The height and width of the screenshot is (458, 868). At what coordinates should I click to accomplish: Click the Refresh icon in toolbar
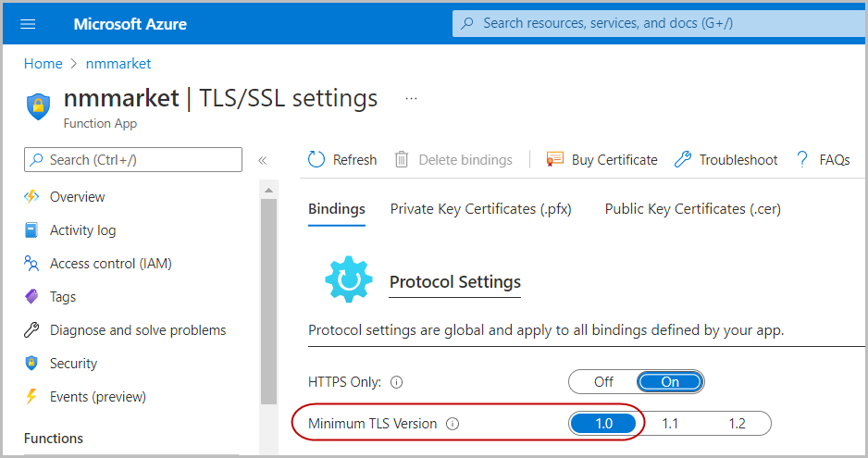tap(316, 159)
